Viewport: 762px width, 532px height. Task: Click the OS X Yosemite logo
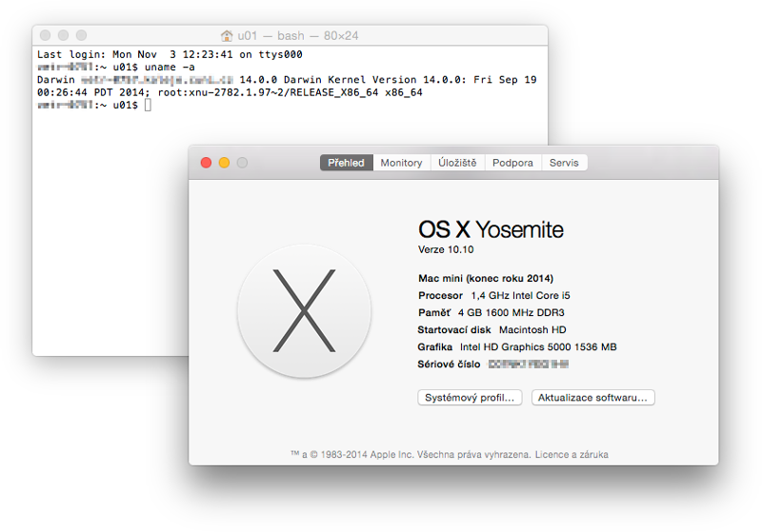point(304,311)
